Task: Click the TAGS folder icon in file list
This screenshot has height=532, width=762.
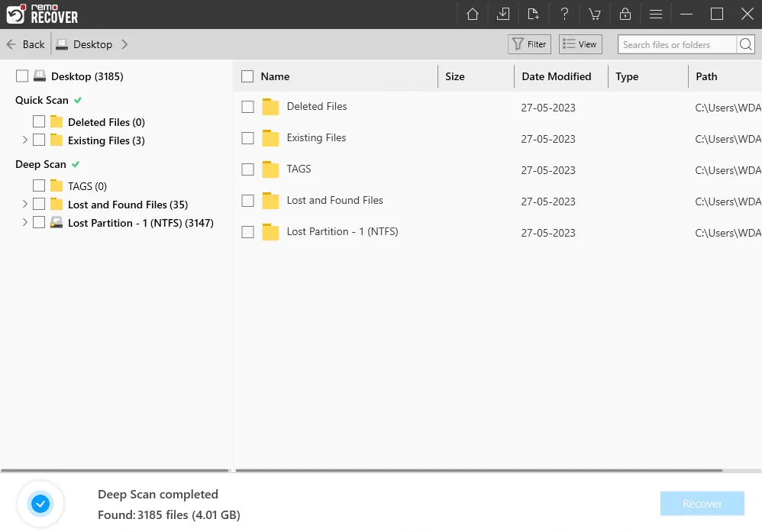Action: click(270, 169)
